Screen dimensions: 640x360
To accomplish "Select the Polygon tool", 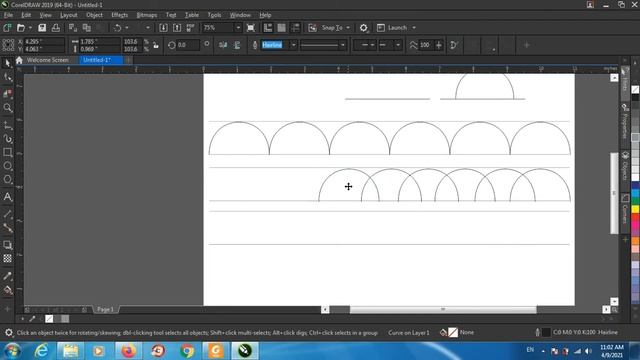I will (7, 180).
